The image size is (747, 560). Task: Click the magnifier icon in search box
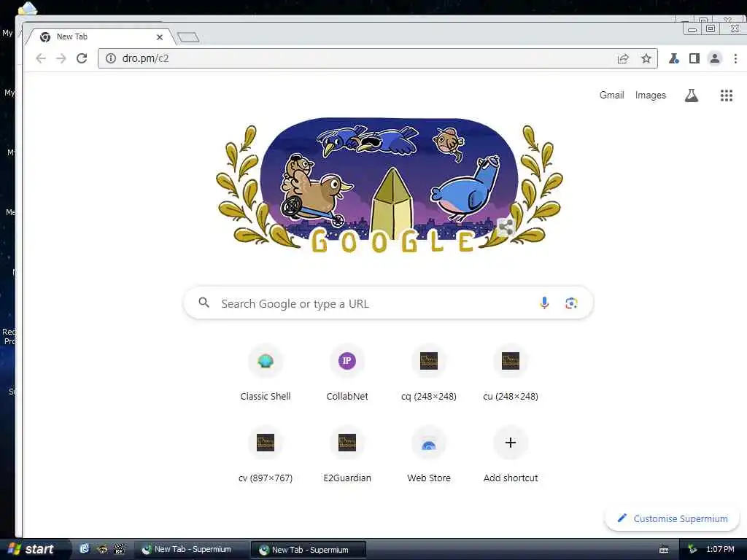[204, 303]
